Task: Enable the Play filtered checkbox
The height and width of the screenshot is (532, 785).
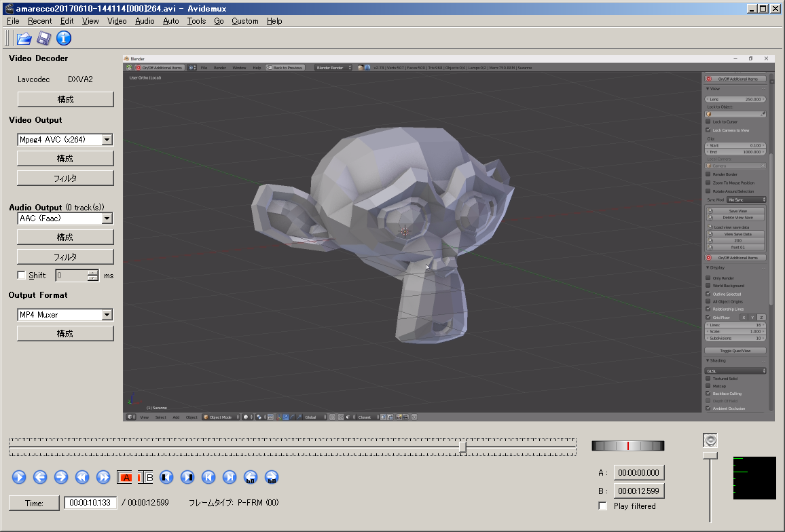Action: pos(603,506)
